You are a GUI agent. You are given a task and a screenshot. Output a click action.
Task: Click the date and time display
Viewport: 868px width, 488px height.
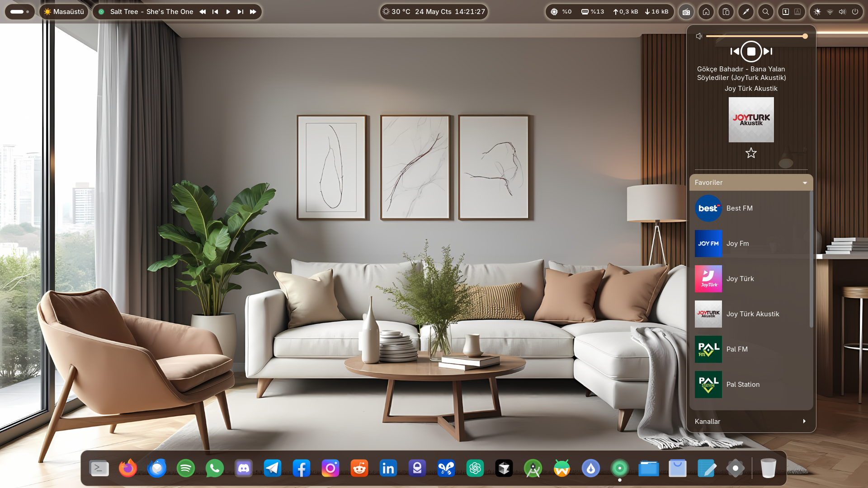449,12
